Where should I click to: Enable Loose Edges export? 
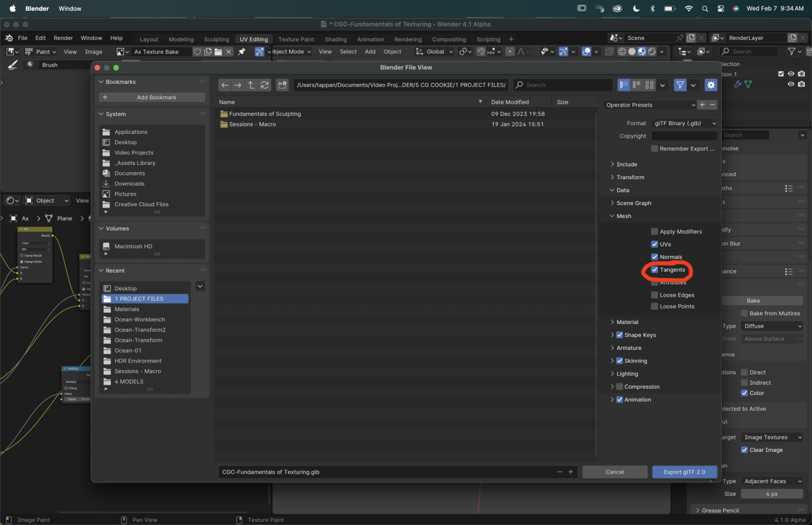click(655, 295)
